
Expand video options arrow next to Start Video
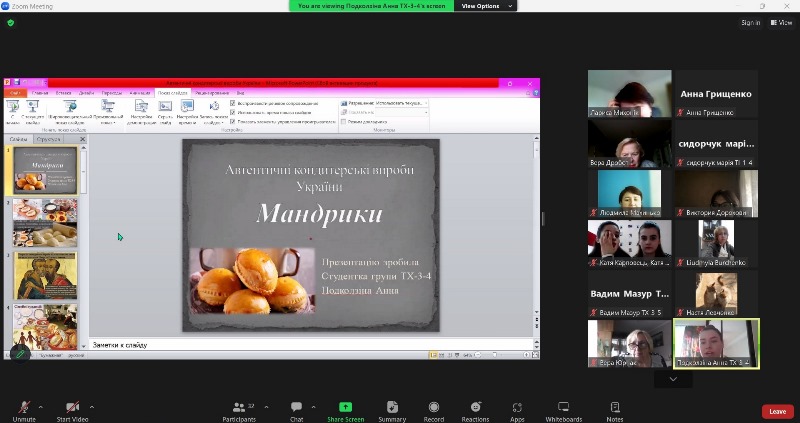tap(92, 407)
